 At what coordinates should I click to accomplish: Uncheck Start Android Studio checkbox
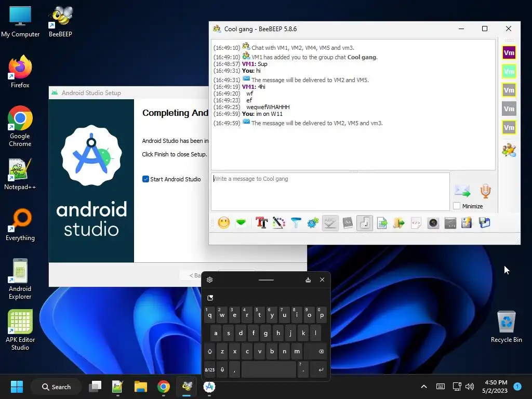coord(145,179)
